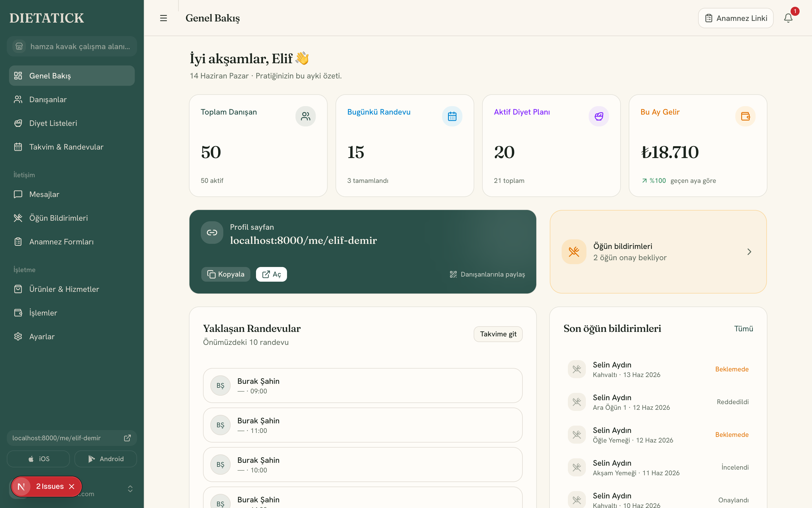Click the localhost:8000/me/elif-demir sidebar link
The width and height of the screenshot is (812, 508).
(72, 438)
